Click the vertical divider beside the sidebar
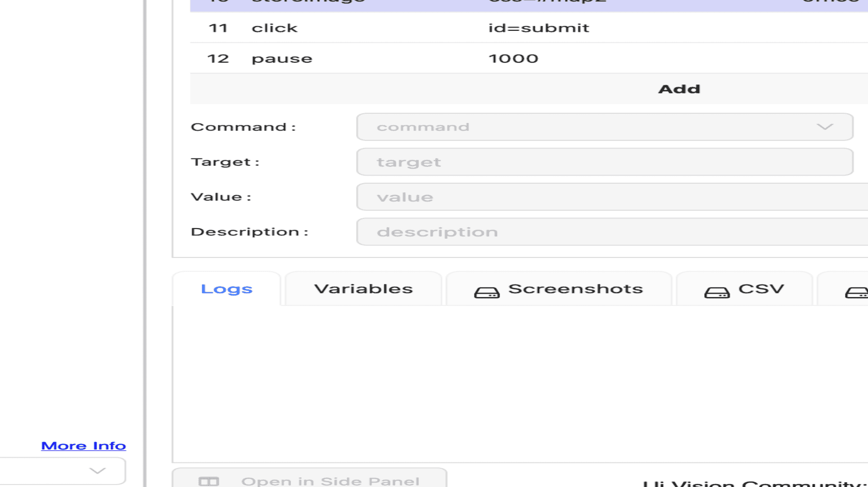Image resolution: width=868 pixels, height=487 pixels. (x=144, y=241)
